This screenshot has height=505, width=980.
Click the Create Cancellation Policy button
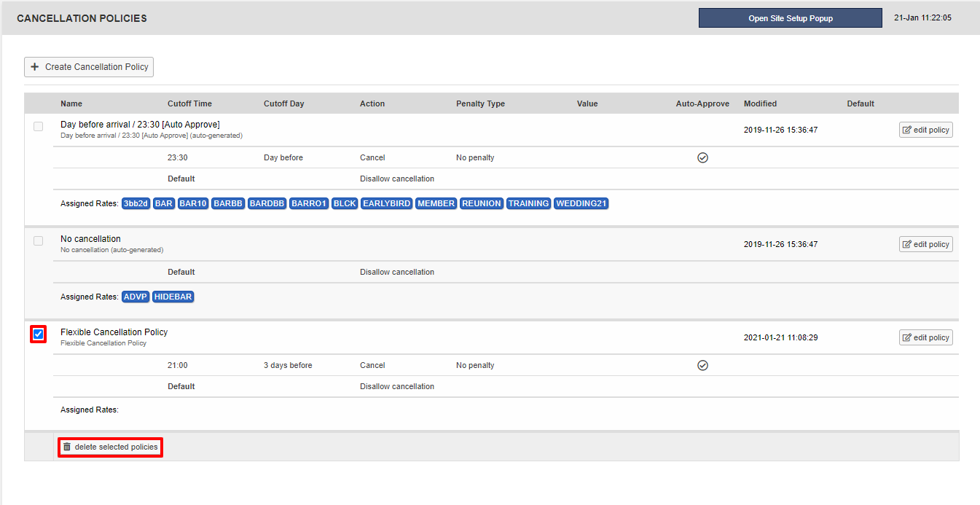click(89, 67)
